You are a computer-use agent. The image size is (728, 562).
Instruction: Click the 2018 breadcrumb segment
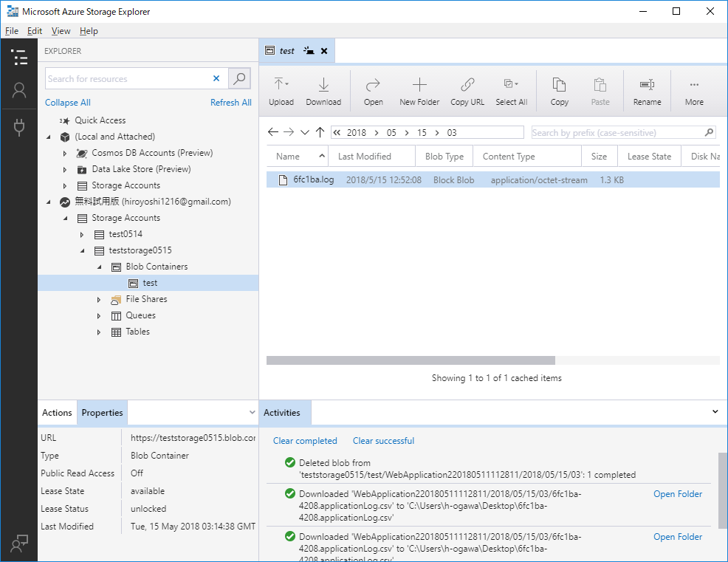[357, 133]
